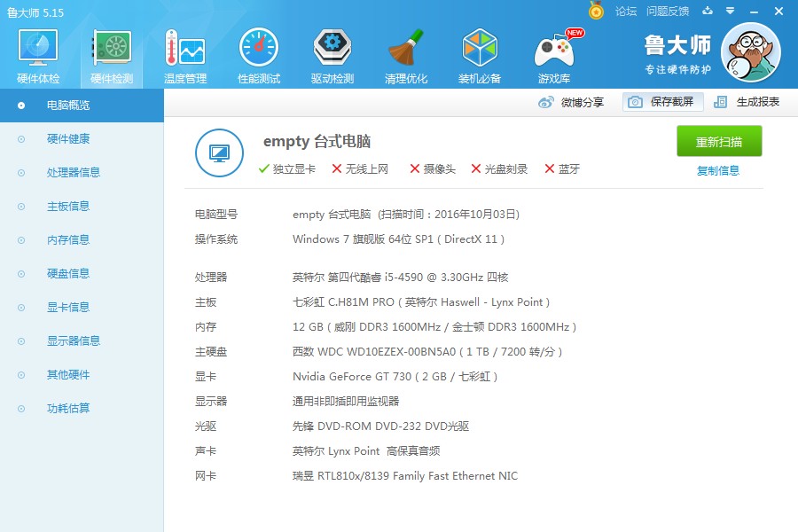Click the desktop computer circle icon
The image size is (798, 532).
coord(219,153)
